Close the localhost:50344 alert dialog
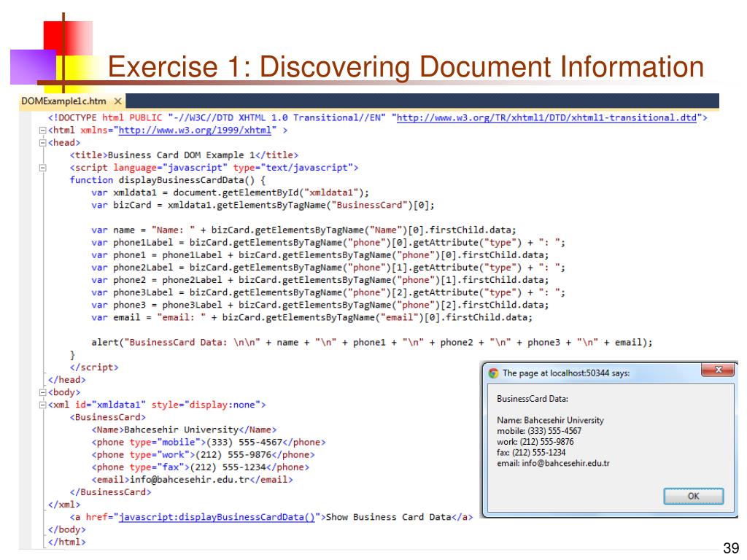747x560 pixels. click(718, 370)
